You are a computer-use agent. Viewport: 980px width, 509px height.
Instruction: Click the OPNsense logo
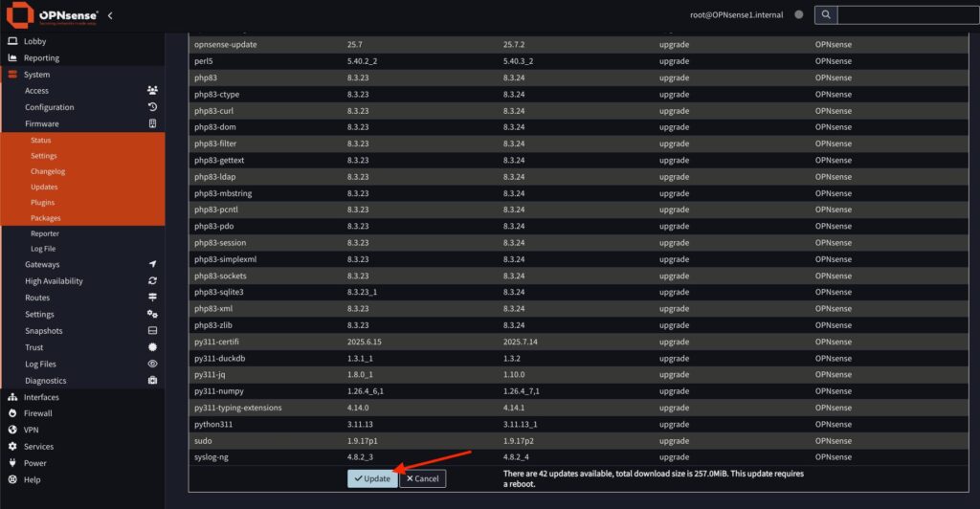click(x=52, y=15)
